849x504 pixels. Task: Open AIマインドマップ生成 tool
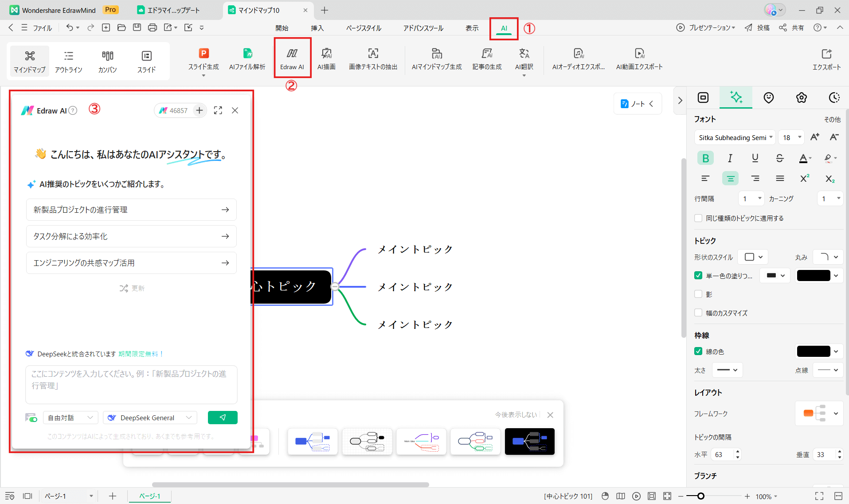click(x=436, y=59)
